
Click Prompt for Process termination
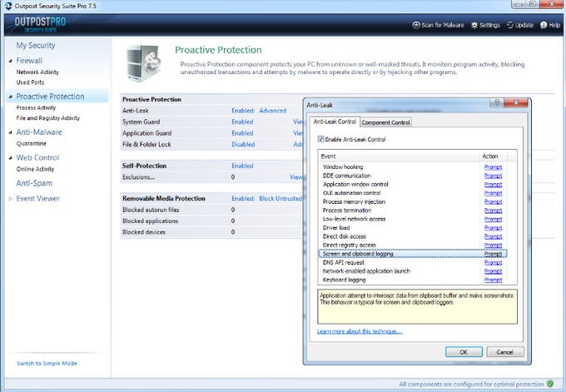click(493, 210)
